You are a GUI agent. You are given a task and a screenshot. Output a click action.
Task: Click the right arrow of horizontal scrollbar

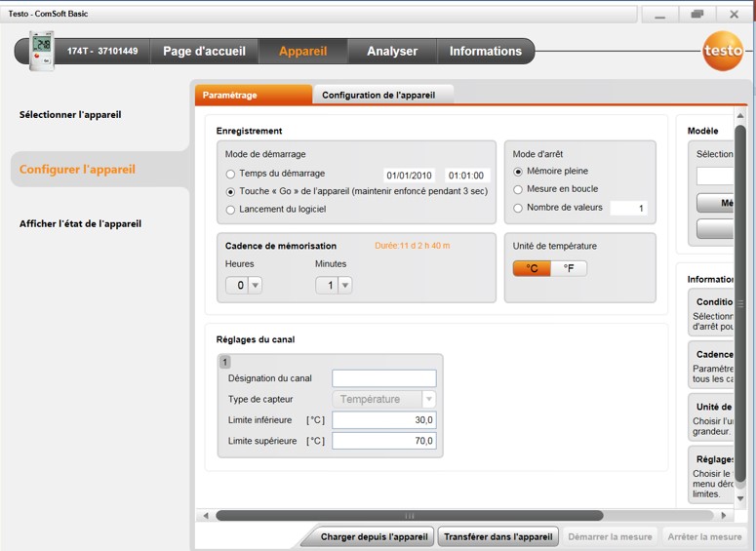(723, 516)
